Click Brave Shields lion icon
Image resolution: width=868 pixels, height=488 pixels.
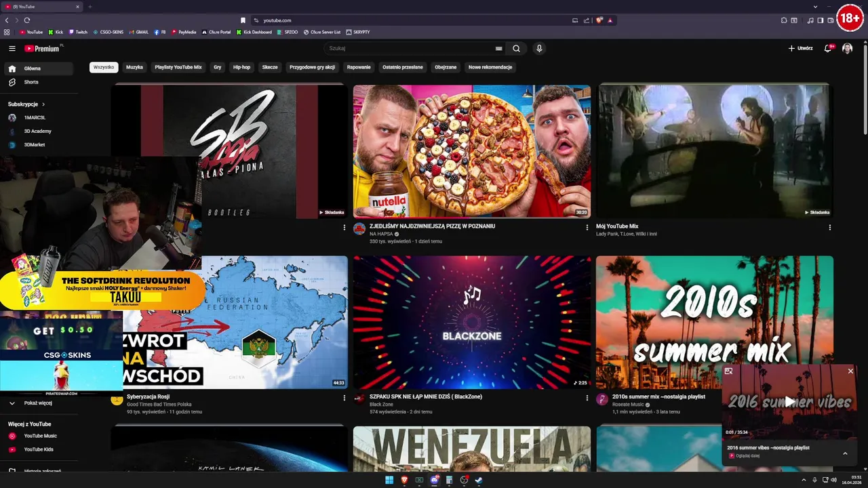[599, 20]
